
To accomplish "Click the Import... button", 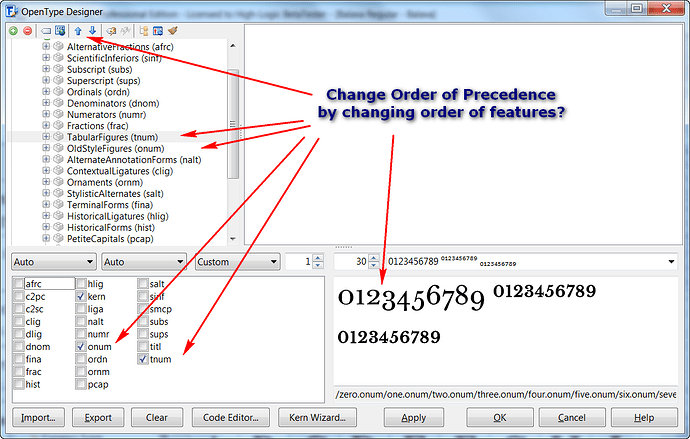I will (38, 417).
